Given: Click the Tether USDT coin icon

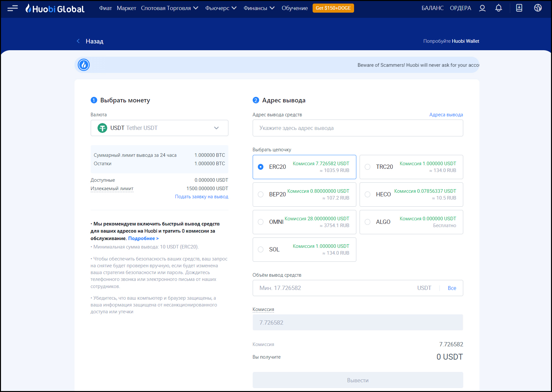Looking at the screenshot, I should tap(102, 128).
